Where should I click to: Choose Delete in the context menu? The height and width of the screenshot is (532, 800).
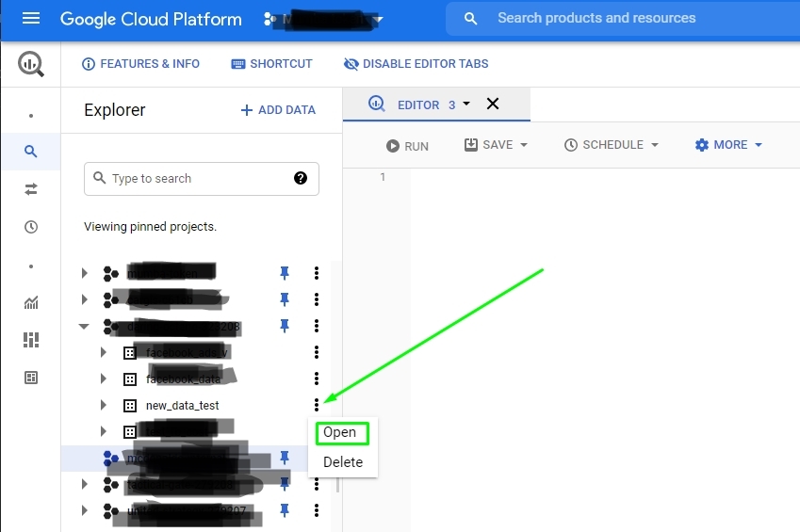343,462
